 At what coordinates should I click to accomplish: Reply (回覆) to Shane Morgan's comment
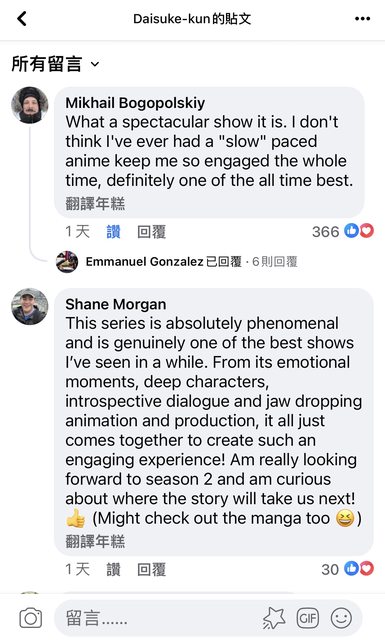pyautogui.click(x=151, y=569)
